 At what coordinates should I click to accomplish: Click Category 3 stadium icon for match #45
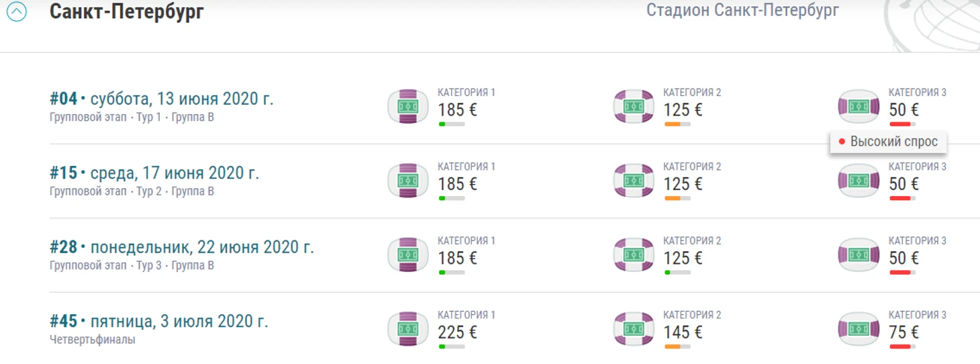point(859,328)
